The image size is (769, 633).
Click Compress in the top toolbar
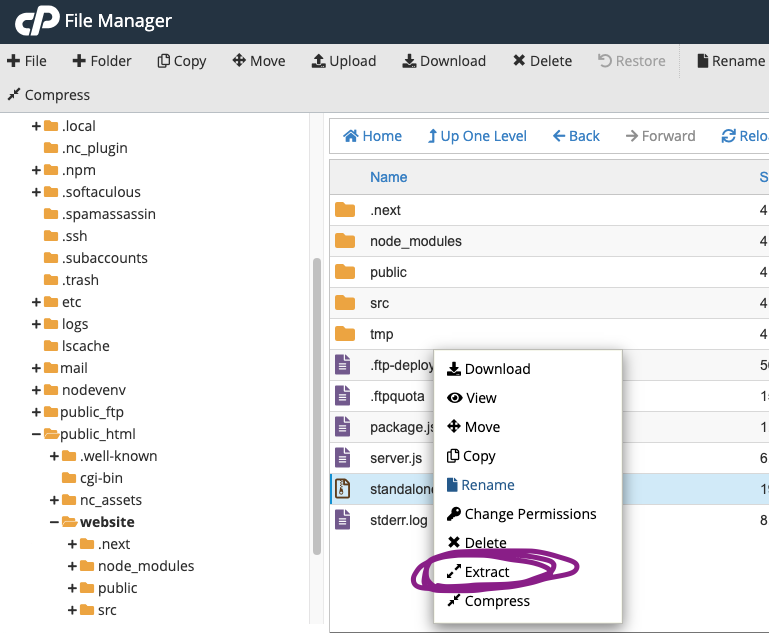(49, 95)
